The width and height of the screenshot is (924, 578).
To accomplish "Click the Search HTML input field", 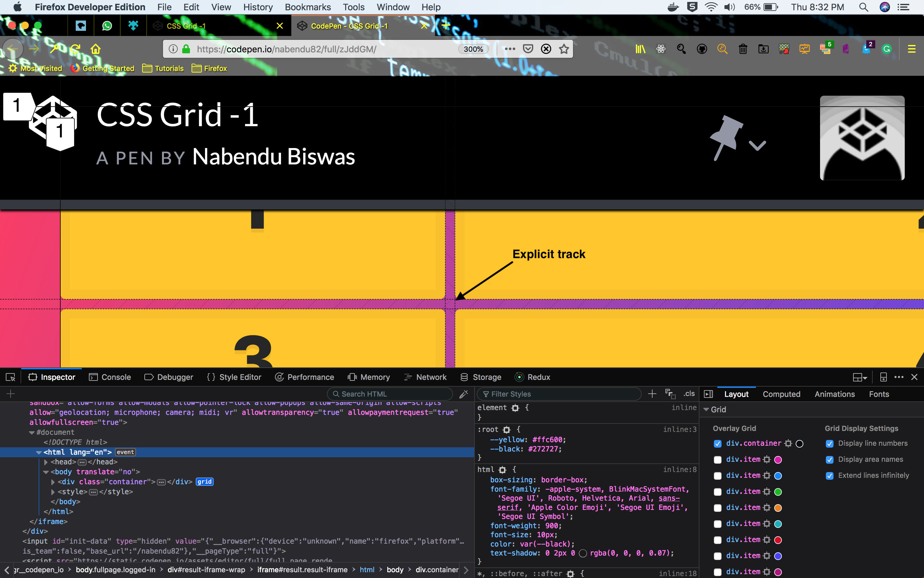I will [390, 394].
